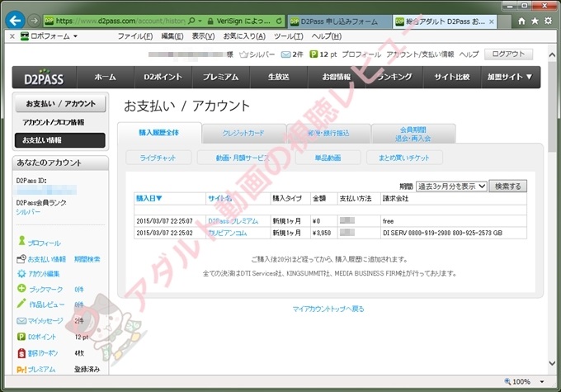561x392 pixels.
Task: Open the ファイル(F) menu
Action: pyautogui.click(x=135, y=36)
